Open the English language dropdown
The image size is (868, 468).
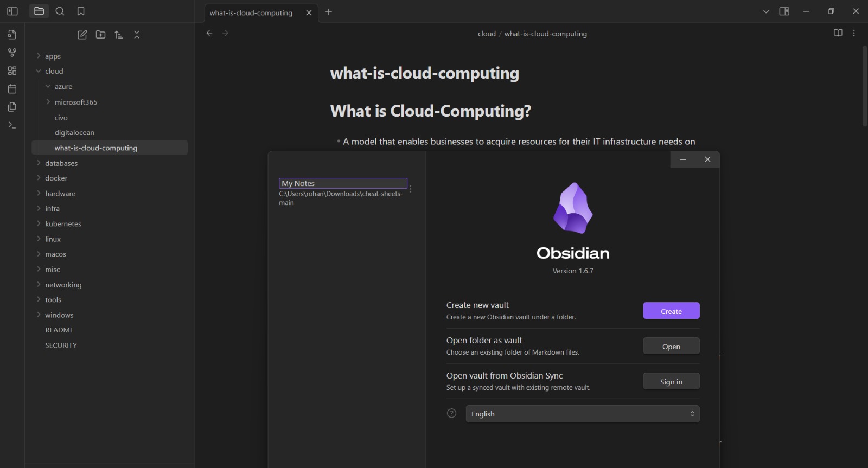[x=583, y=414]
